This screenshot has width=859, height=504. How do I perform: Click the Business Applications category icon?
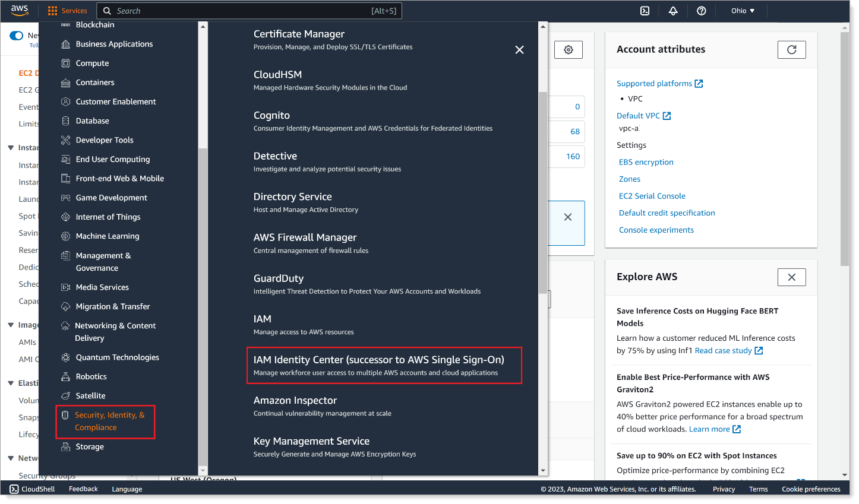click(66, 45)
